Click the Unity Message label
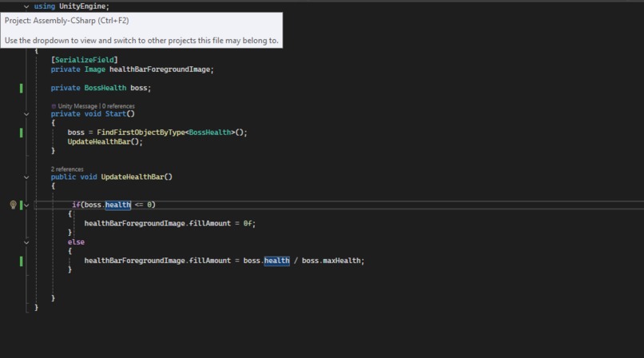Screen dimensions: 644x358 pos(78,106)
